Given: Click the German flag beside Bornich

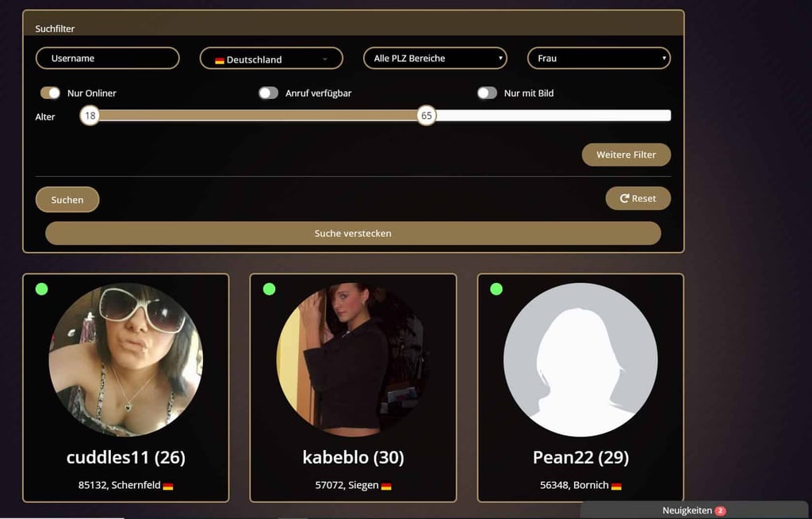Looking at the screenshot, I should [x=616, y=487].
